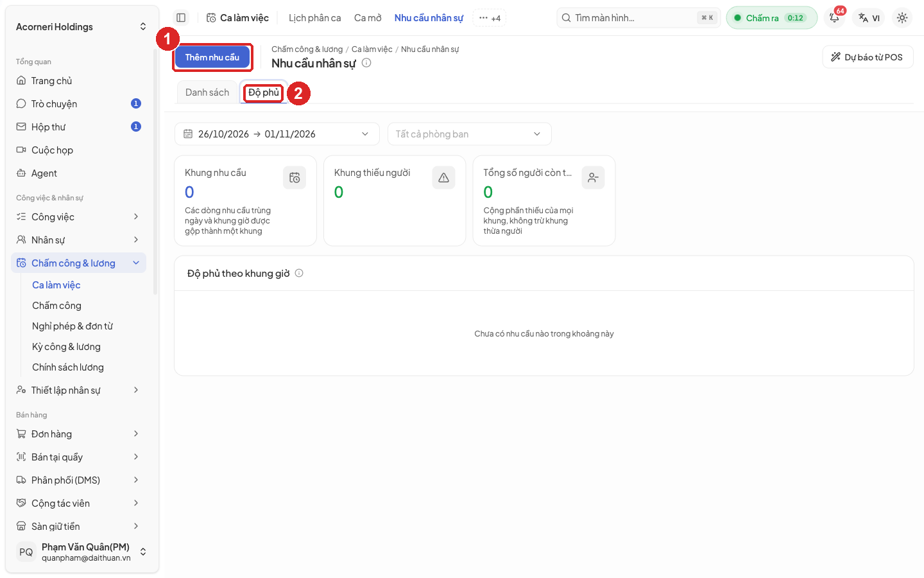
Task: Expand the Công việc sidebar group
Action: coord(78,217)
